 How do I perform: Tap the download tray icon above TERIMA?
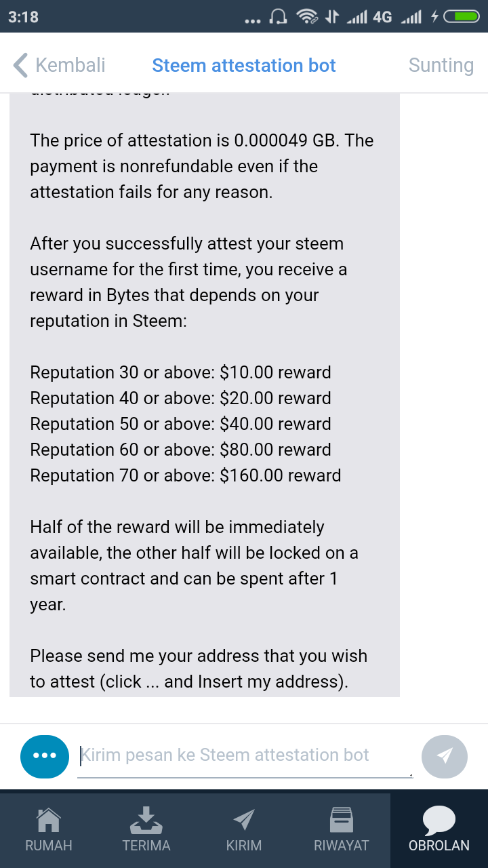point(146,820)
